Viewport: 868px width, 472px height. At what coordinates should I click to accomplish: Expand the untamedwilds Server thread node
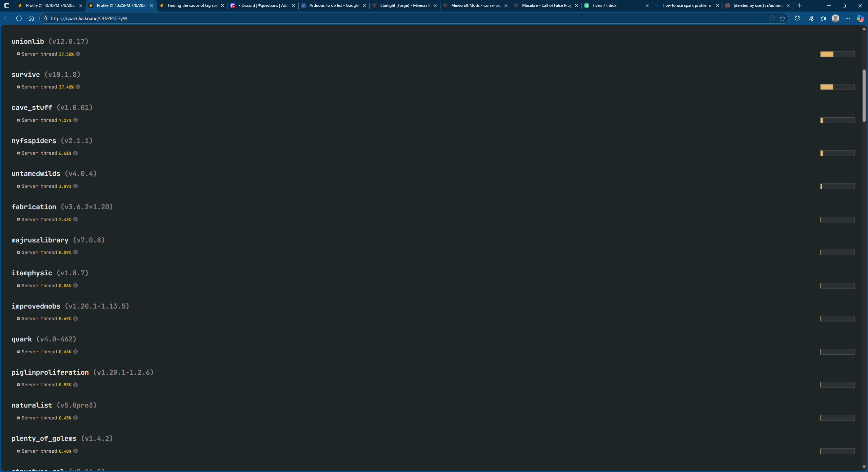point(18,186)
